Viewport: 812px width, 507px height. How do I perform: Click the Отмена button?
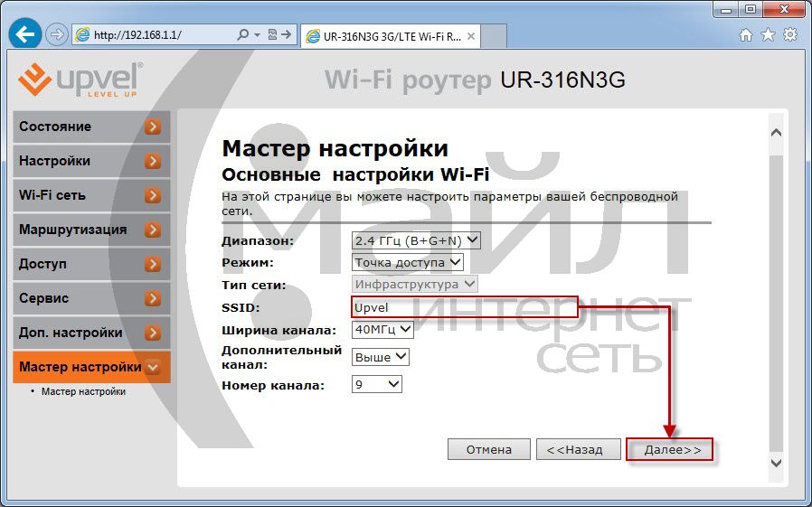click(488, 449)
